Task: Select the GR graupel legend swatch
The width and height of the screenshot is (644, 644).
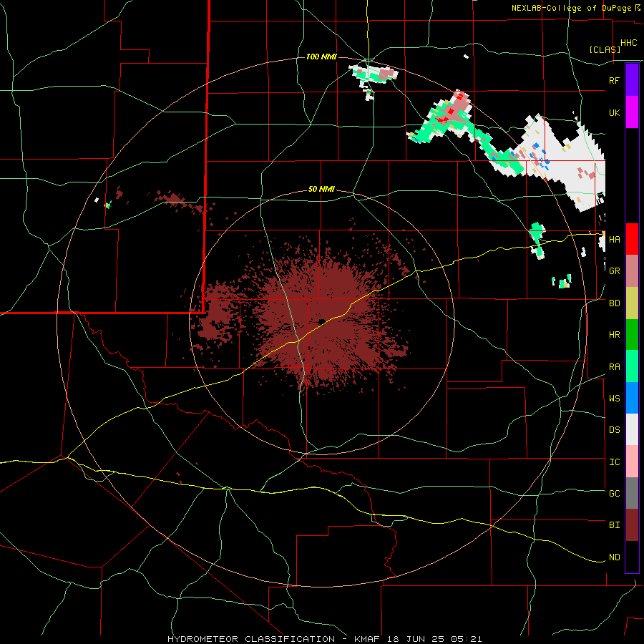Action: pyautogui.click(x=632, y=270)
